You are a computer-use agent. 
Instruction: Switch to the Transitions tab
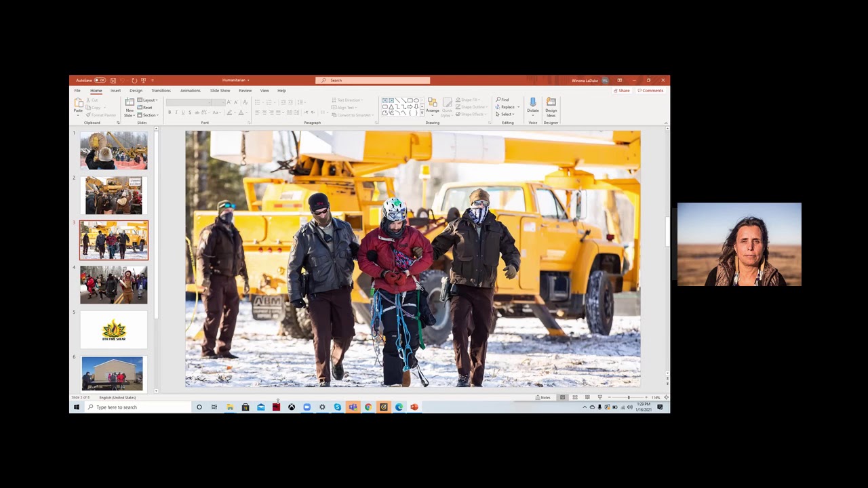coord(161,91)
